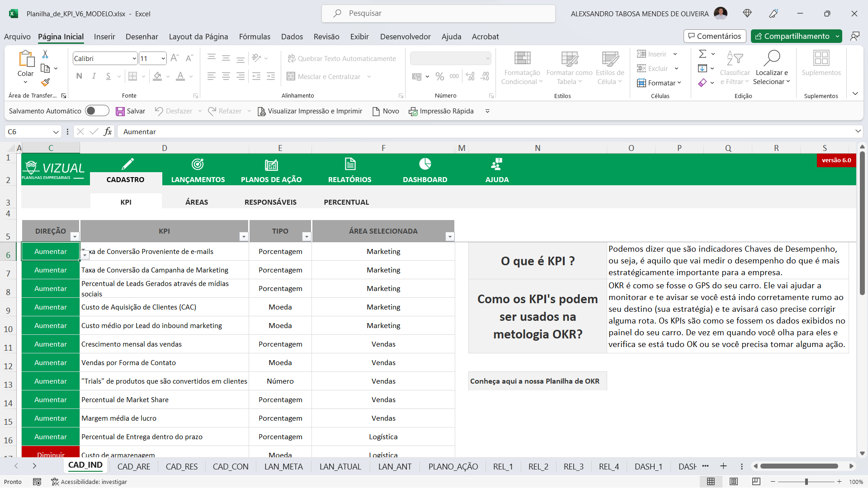Viewport: 868px width, 488px height.
Task: Turn on Salvamento Automático
Action: click(x=97, y=111)
